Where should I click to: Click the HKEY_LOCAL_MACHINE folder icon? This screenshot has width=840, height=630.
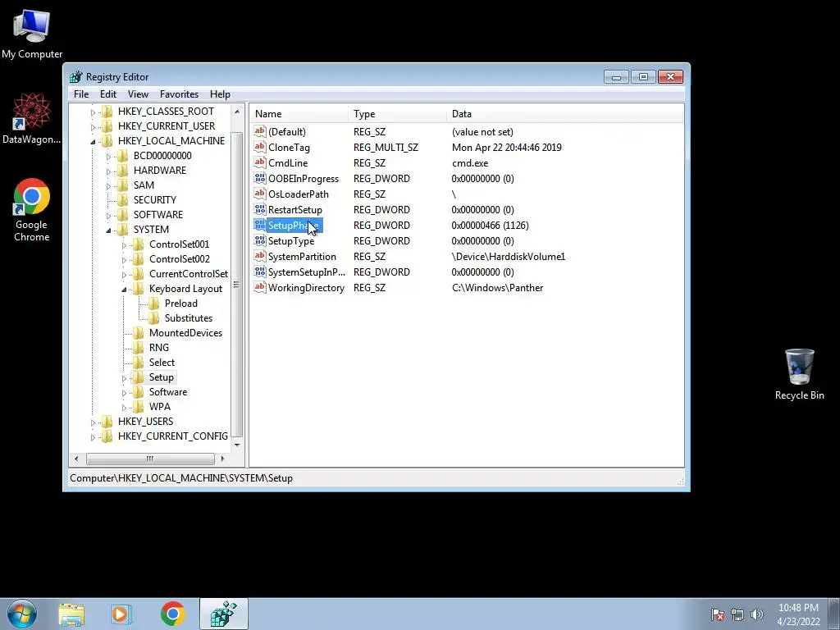[x=107, y=141]
